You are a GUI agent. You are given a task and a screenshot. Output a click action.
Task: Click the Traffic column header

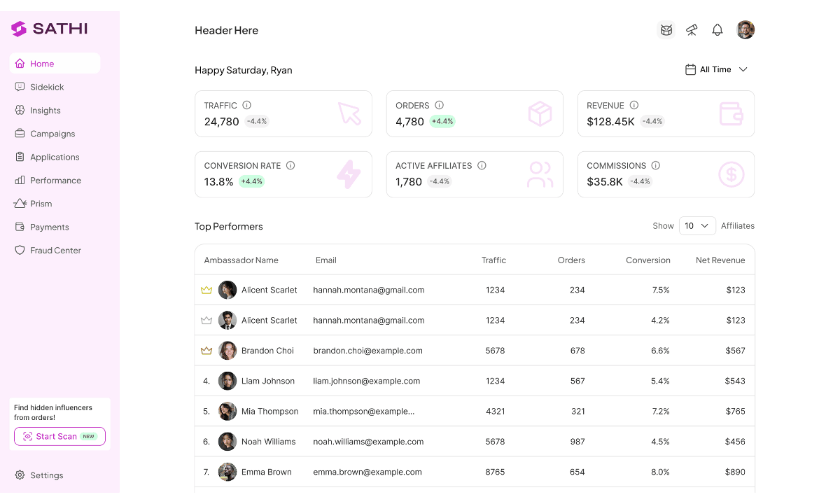click(493, 260)
